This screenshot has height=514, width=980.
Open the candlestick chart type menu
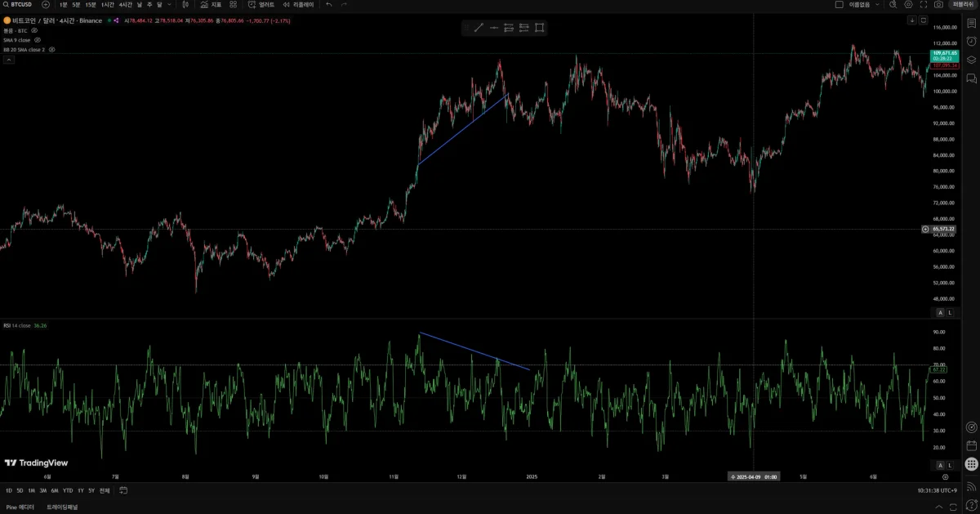[x=184, y=4]
